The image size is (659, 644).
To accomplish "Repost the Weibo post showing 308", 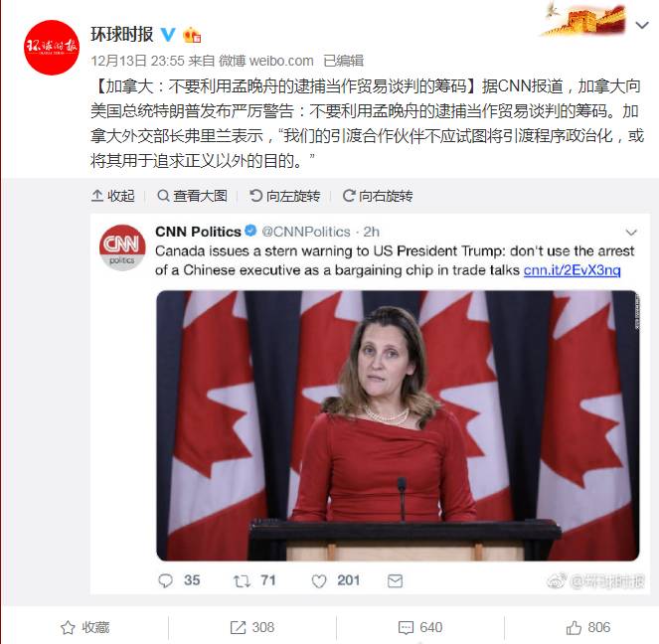I will pos(252,628).
